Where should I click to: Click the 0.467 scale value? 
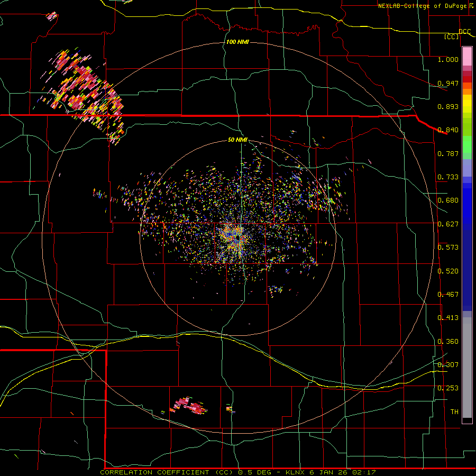[x=448, y=295]
